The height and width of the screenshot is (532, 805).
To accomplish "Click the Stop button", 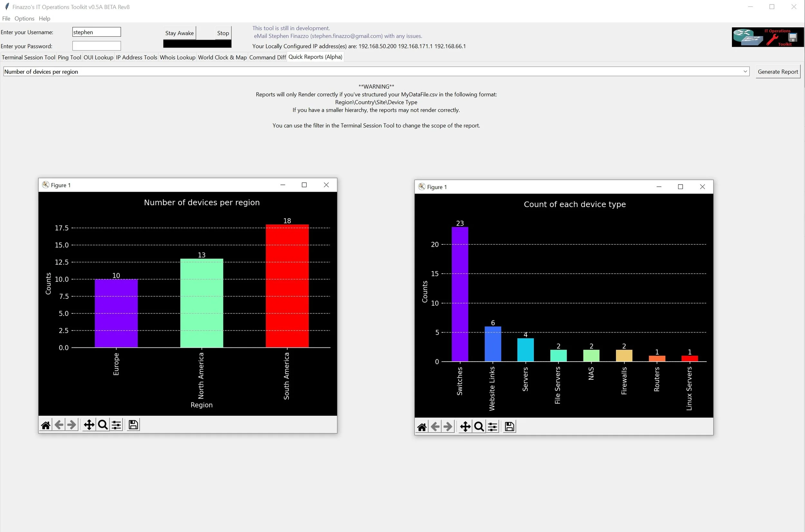I will pos(223,33).
